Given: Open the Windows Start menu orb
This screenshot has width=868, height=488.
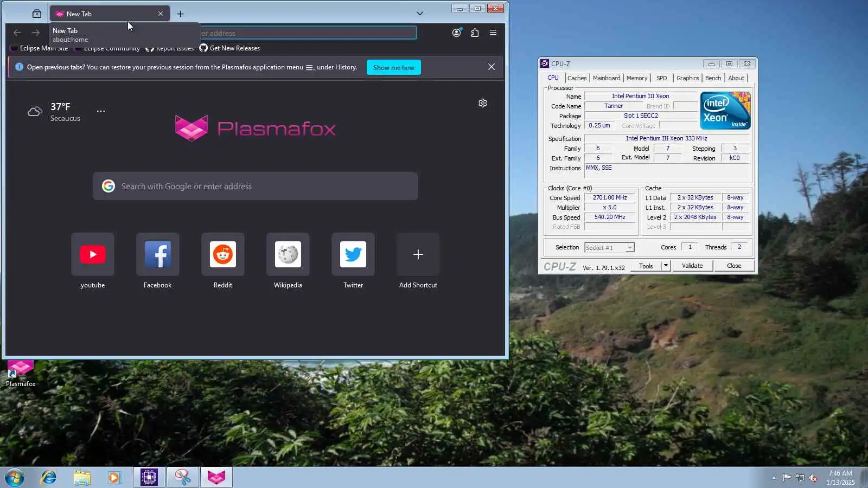Looking at the screenshot, I should tap(15, 478).
